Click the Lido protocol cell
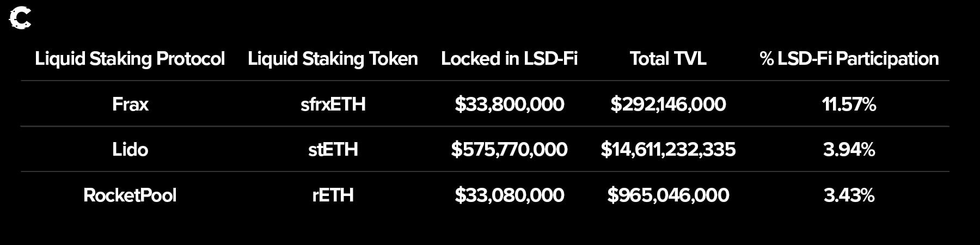 [130, 149]
